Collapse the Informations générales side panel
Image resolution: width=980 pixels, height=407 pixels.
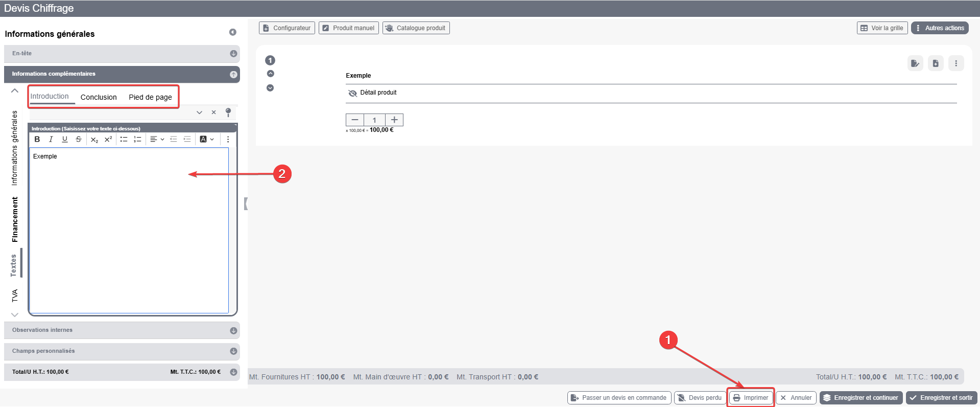(233, 32)
